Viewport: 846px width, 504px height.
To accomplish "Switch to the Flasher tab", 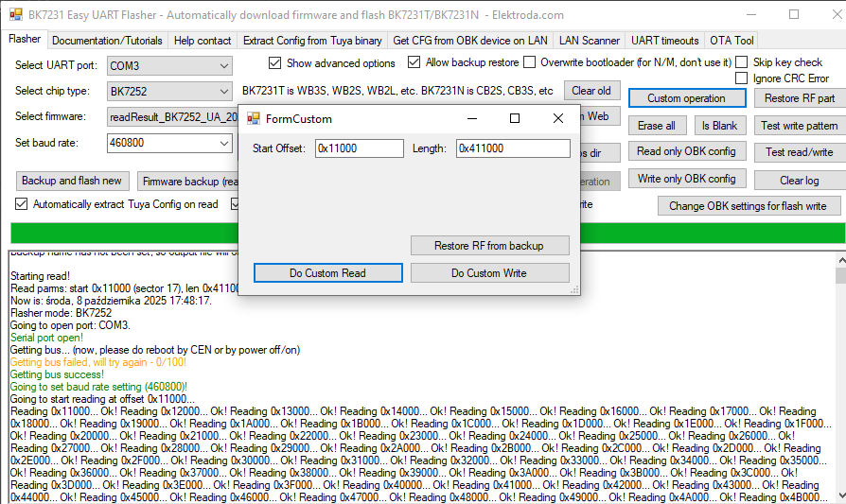I will [x=25, y=39].
